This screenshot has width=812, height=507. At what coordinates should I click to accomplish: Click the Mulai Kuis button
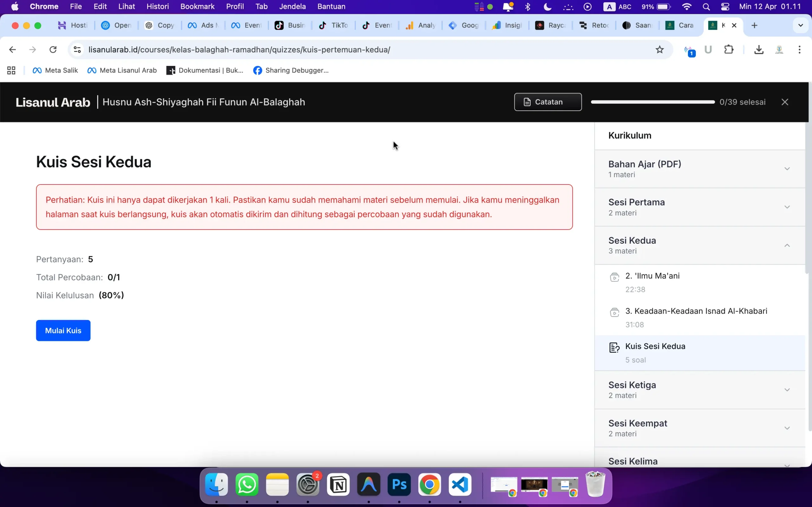pos(63,330)
